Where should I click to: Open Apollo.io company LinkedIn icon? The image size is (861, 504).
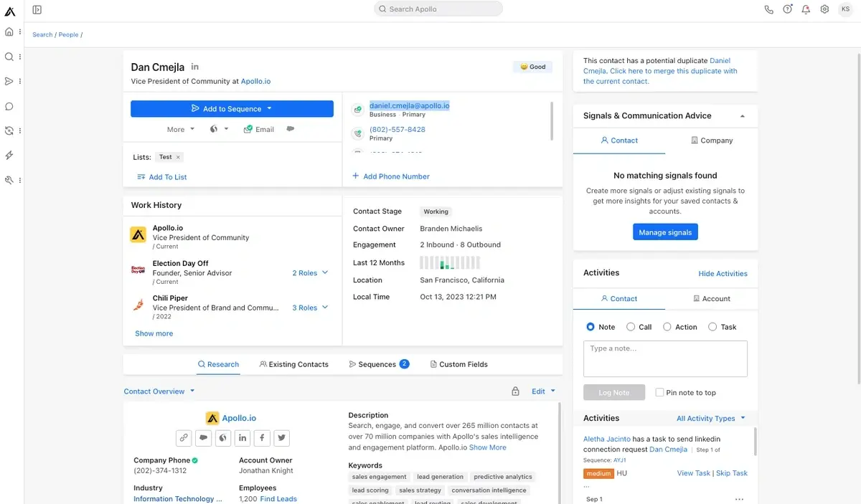[243, 437]
